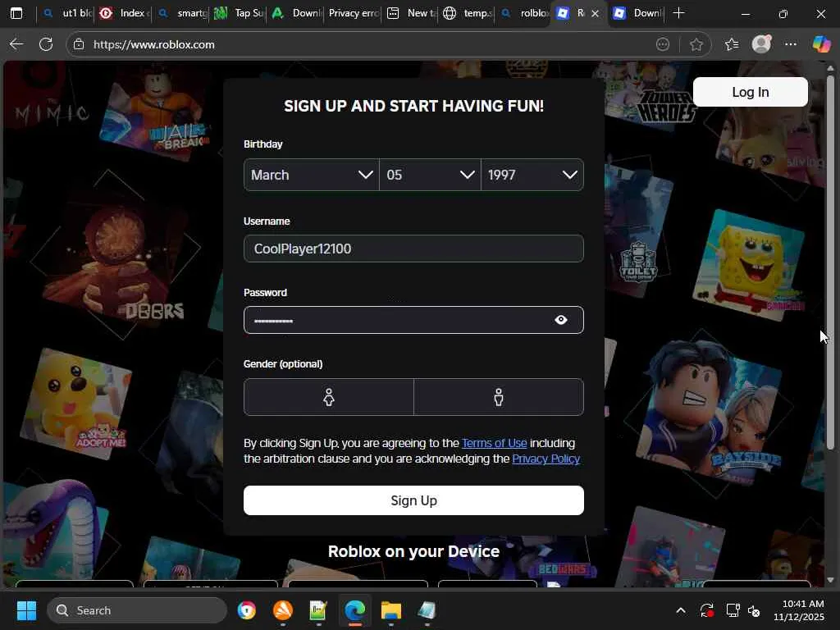Viewport: 840px width, 630px height.
Task: Switch to the 'Index' tab
Action: pyautogui.click(x=123, y=13)
